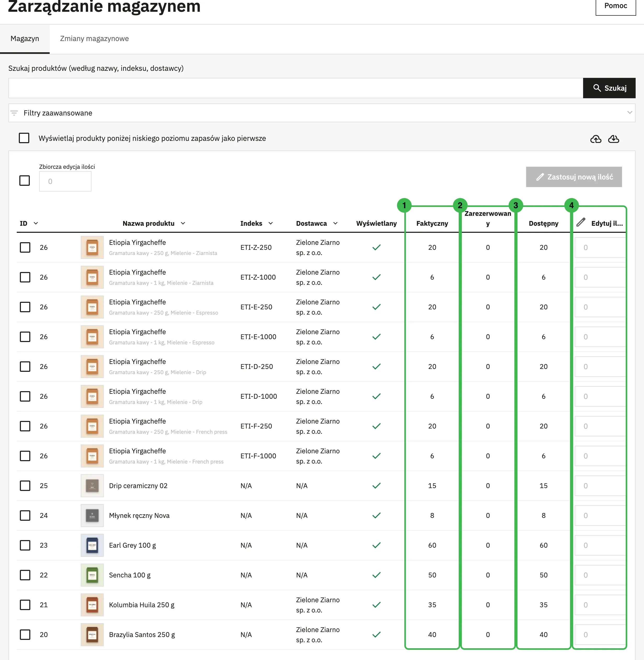The image size is (644, 660).
Task: Select the ETI-Z-250 row checkbox
Action: coord(25,247)
